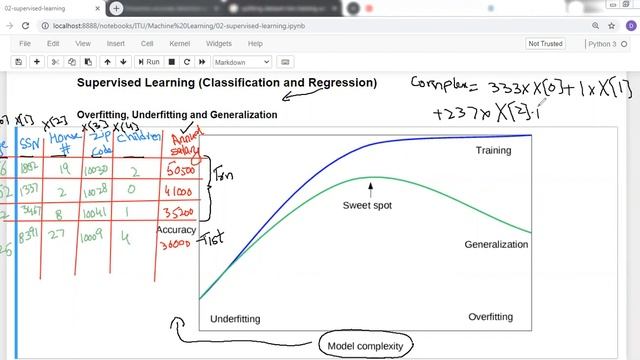
Task: Cut selected cells with scissors icon
Action: (55, 62)
